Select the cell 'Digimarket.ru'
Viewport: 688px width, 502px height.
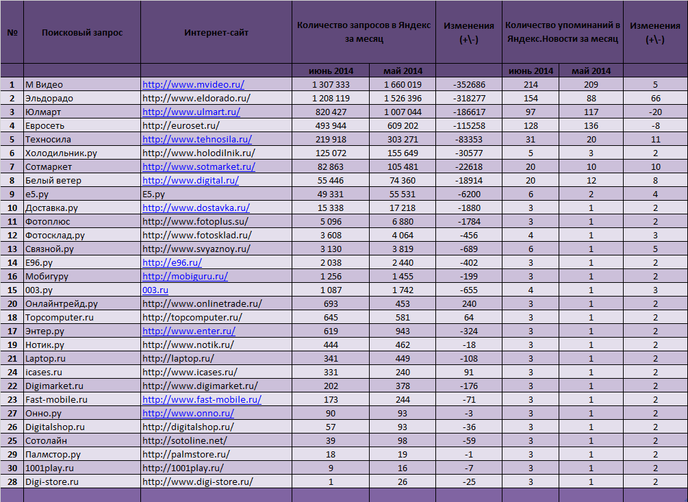[82, 386]
